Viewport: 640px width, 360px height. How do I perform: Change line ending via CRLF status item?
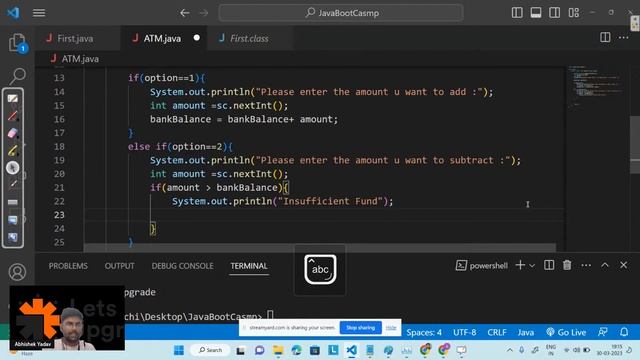point(497,332)
